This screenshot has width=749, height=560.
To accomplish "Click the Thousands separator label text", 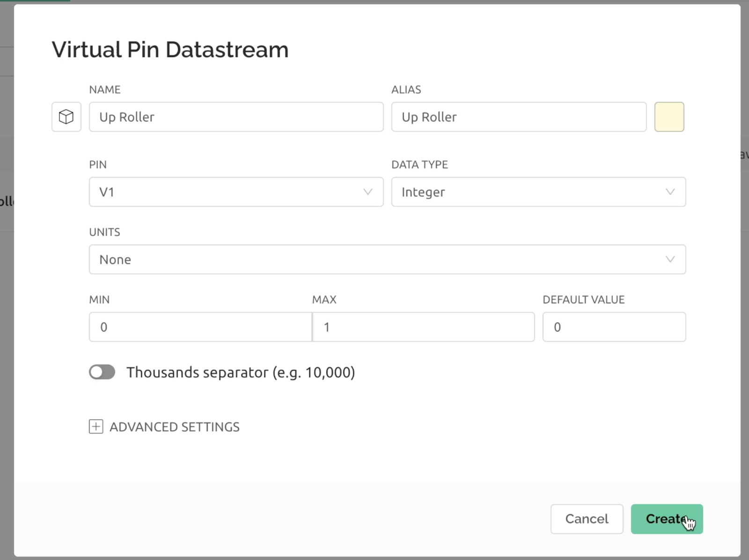I will point(241,372).
